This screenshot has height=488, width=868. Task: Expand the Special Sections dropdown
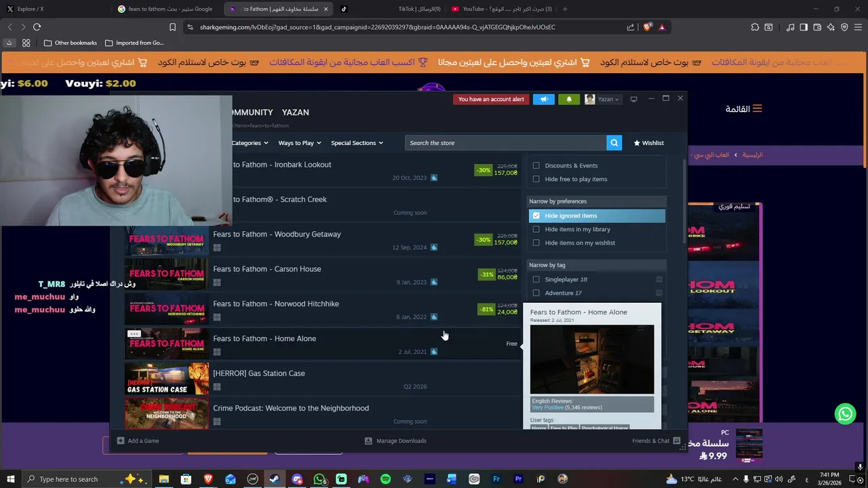pos(357,143)
